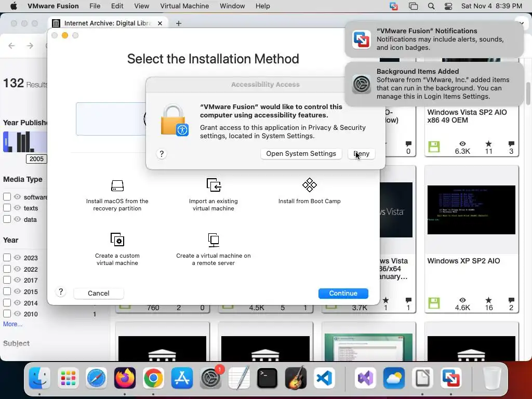Open Terminal from the Dock
This screenshot has height=399, width=532.
coord(268,378)
